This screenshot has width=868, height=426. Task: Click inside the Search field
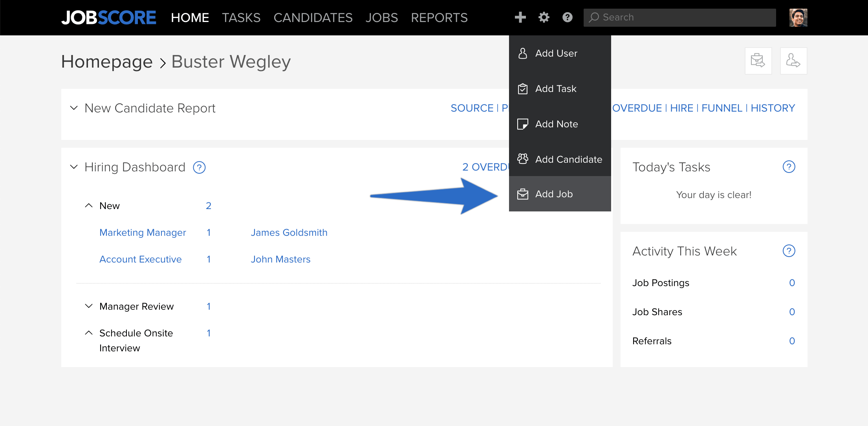click(679, 18)
